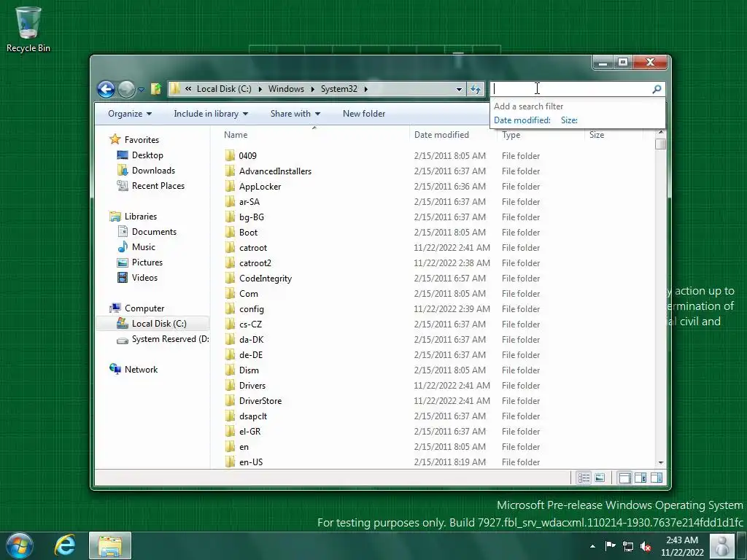Click the greyed Forward arrow button

[x=126, y=89]
